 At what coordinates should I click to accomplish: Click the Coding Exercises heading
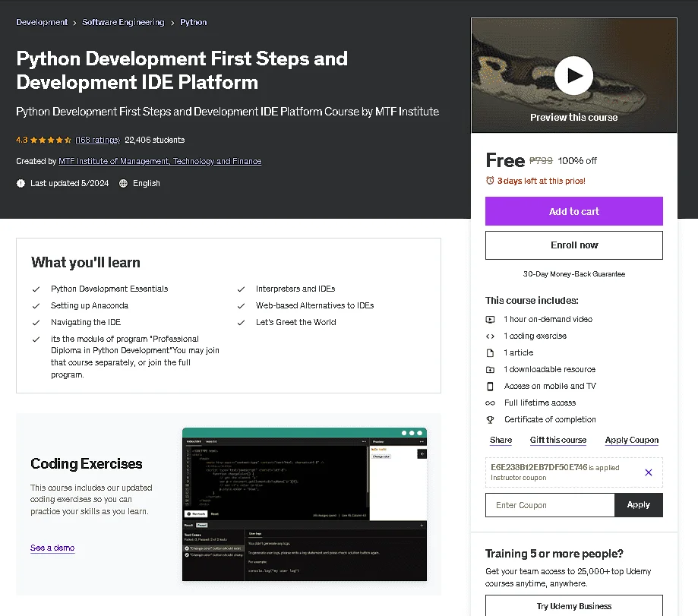tap(87, 464)
